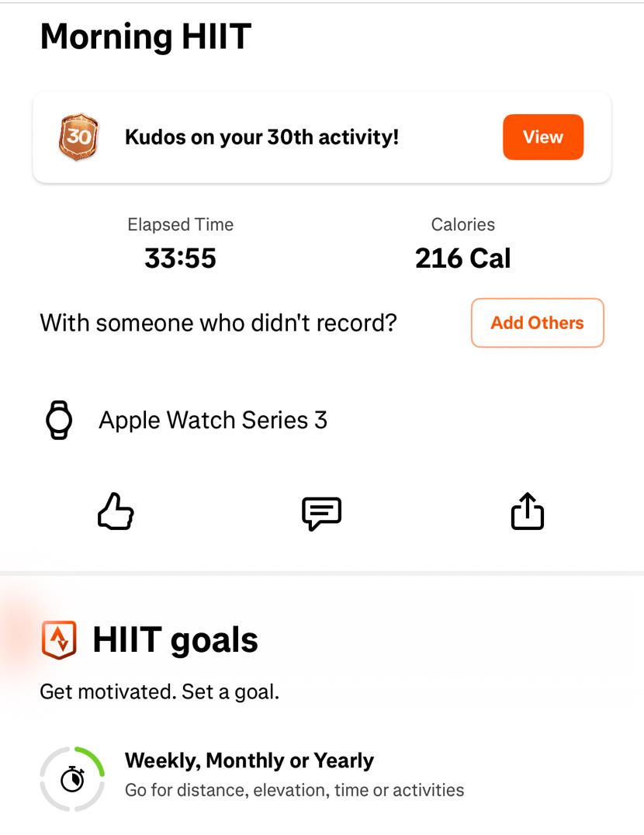Give kudos with the thumbs-up icon

click(x=116, y=511)
